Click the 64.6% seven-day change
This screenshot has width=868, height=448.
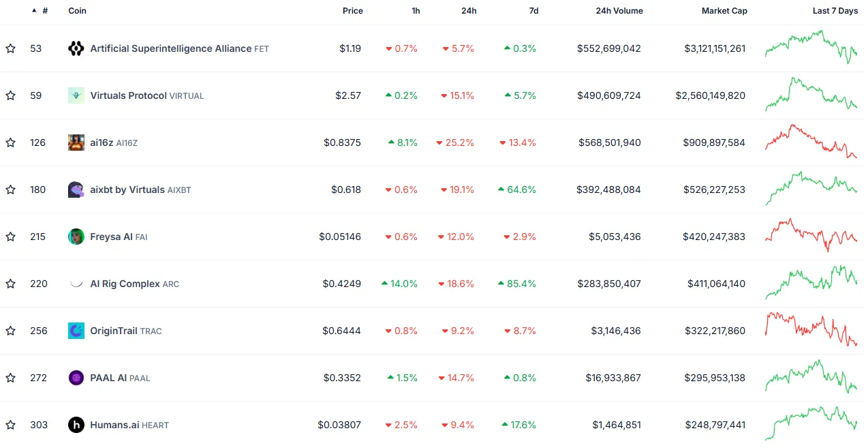pos(517,190)
